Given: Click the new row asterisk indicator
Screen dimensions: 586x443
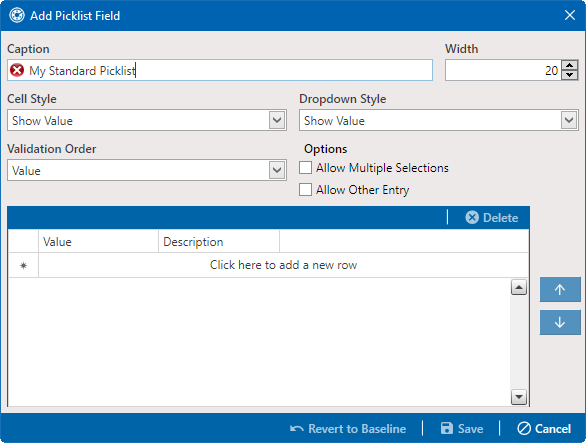Looking at the screenshot, I should [x=24, y=265].
